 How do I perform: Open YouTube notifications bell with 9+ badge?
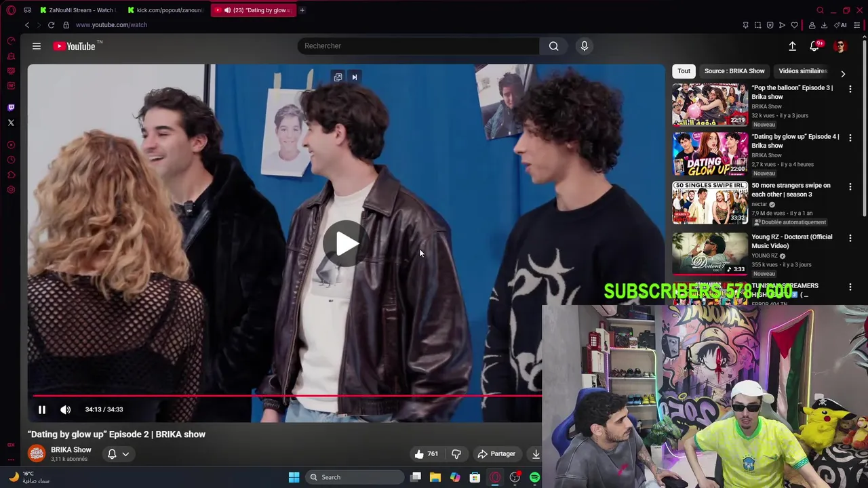(814, 46)
